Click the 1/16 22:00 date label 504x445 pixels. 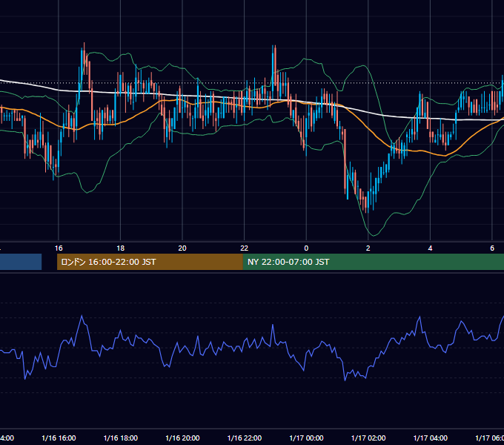pyautogui.click(x=245, y=438)
